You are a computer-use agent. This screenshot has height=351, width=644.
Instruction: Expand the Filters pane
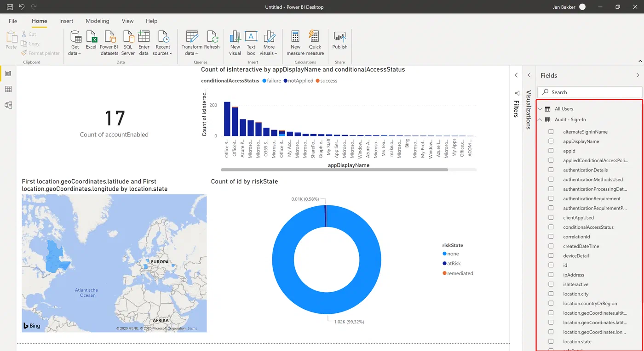pos(516,75)
